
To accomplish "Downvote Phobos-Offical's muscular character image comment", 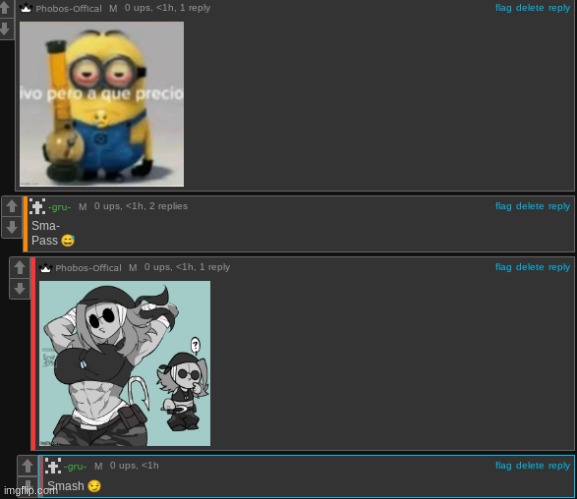I will pyautogui.click(x=20, y=289).
